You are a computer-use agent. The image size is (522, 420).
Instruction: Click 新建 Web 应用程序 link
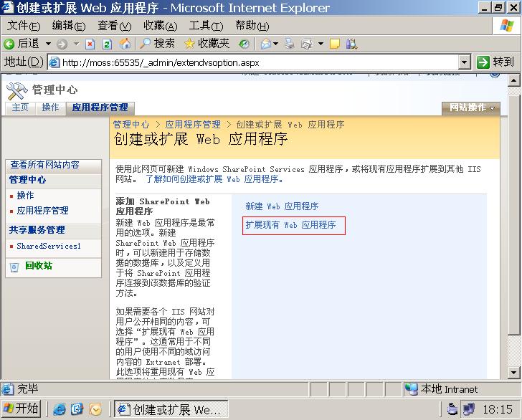click(x=282, y=206)
